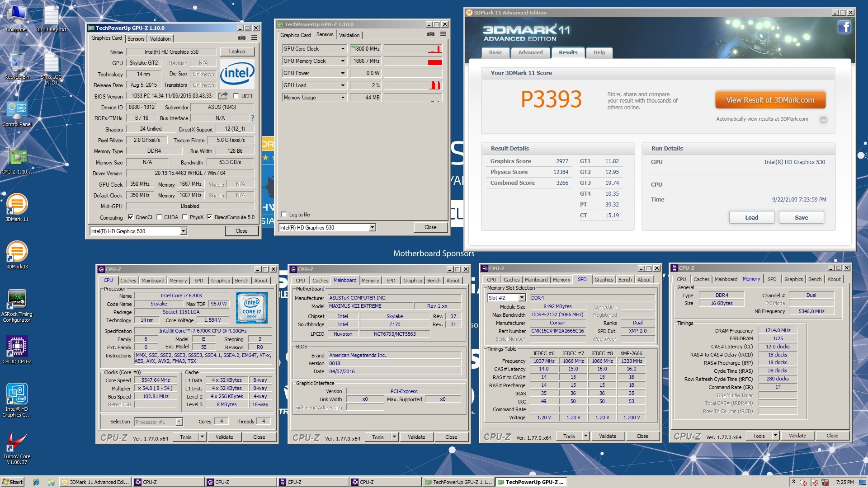The height and width of the screenshot is (488, 868).
Task: Click the Bus Interface question mark icon
Action: pos(253,118)
